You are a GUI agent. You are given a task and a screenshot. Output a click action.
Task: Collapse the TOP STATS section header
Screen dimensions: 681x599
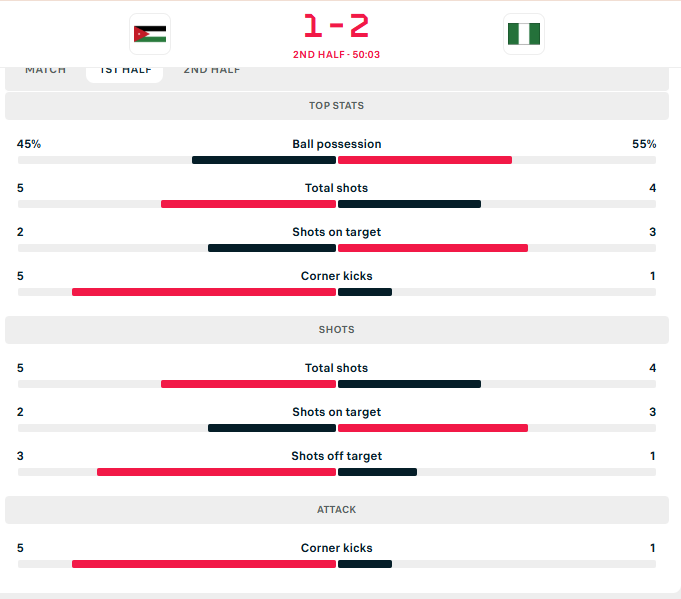click(x=337, y=106)
